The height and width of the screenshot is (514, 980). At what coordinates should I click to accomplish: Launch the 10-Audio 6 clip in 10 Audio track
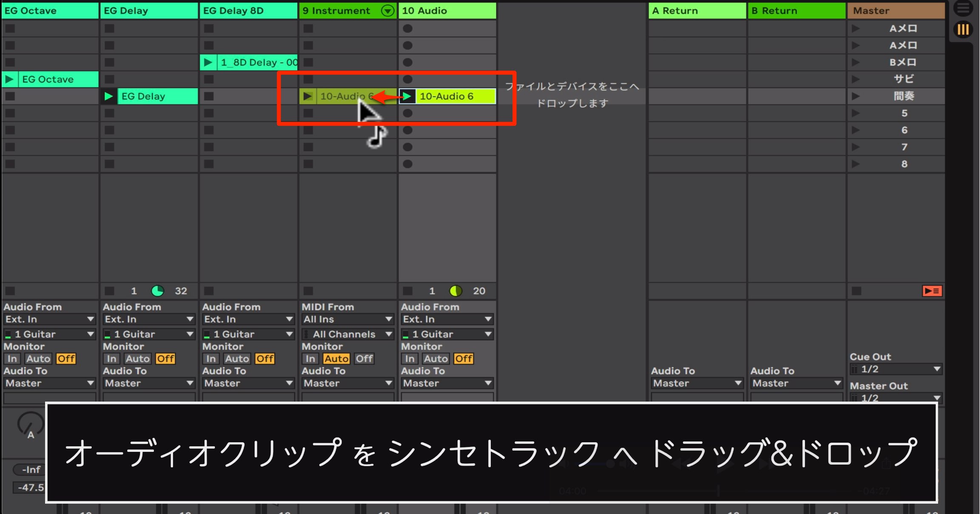(x=407, y=96)
